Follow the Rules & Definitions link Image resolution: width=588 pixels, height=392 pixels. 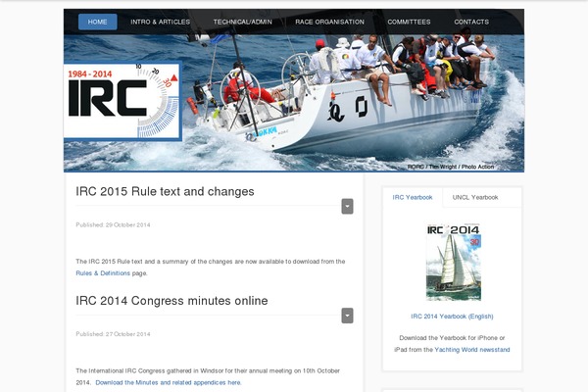(103, 273)
